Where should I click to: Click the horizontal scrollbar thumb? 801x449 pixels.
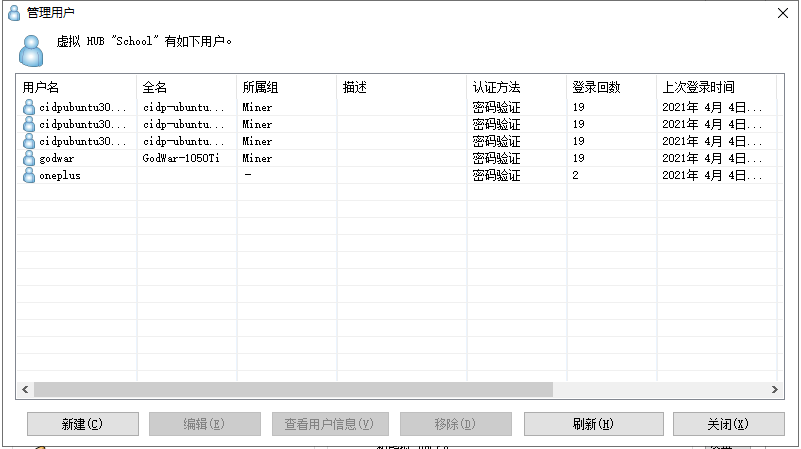point(292,389)
